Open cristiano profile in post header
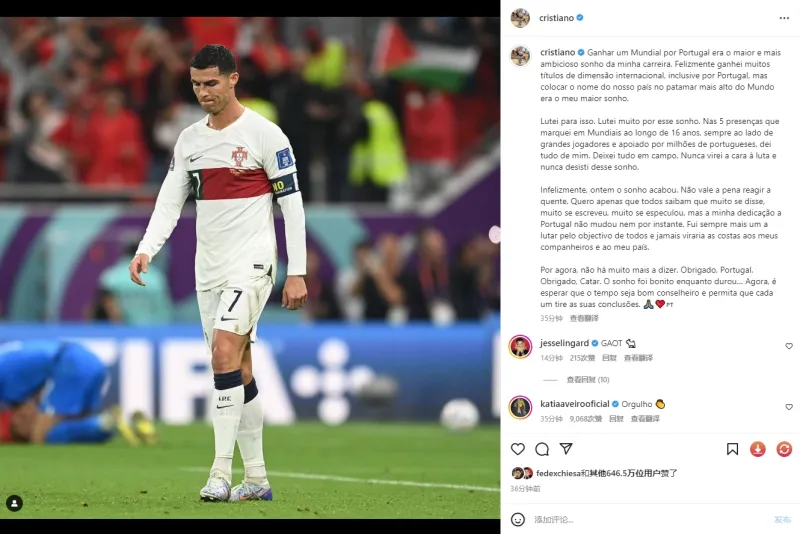 [x=556, y=18]
